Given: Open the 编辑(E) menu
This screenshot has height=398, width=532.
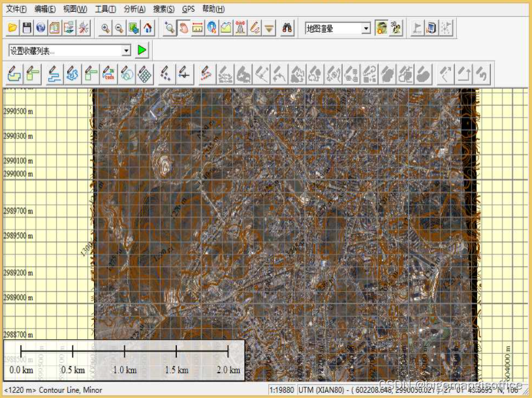Looking at the screenshot, I should (x=45, y=9).
